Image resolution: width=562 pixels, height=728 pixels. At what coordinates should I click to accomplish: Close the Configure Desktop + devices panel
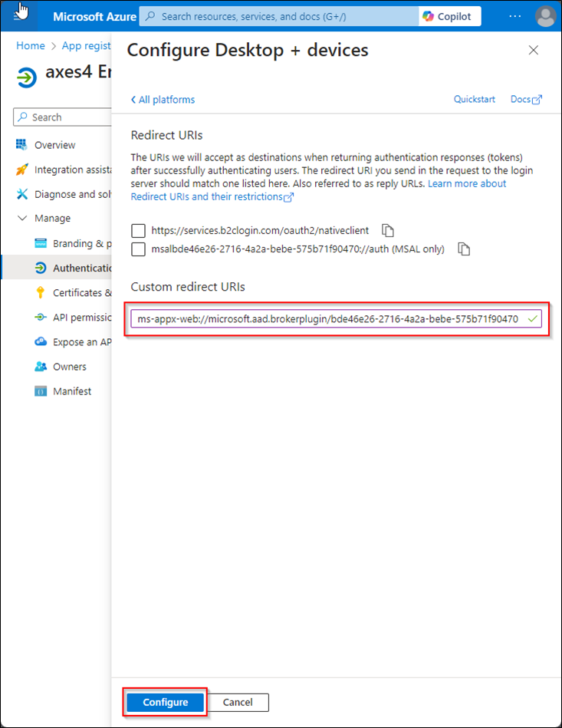533,50
